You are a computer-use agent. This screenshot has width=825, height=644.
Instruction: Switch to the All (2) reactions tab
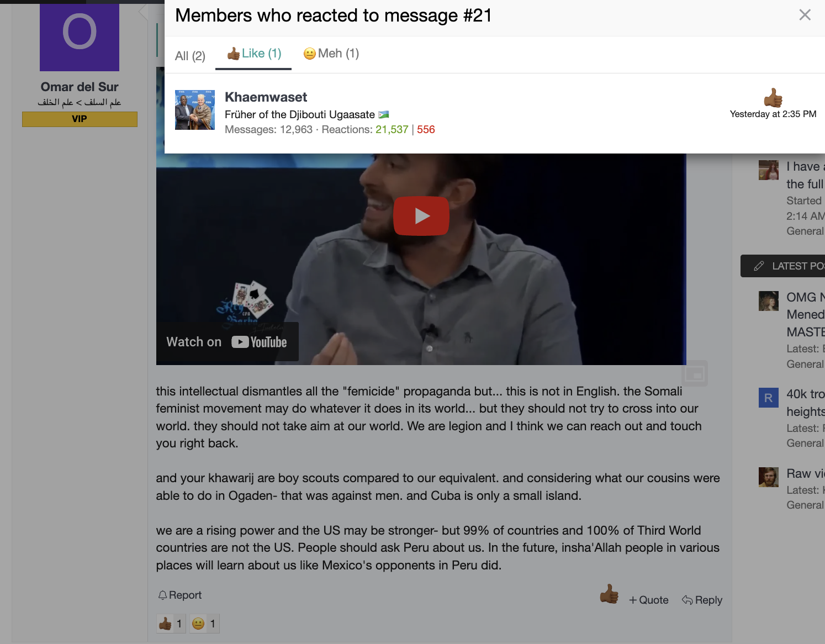click(x=190, y=55)
